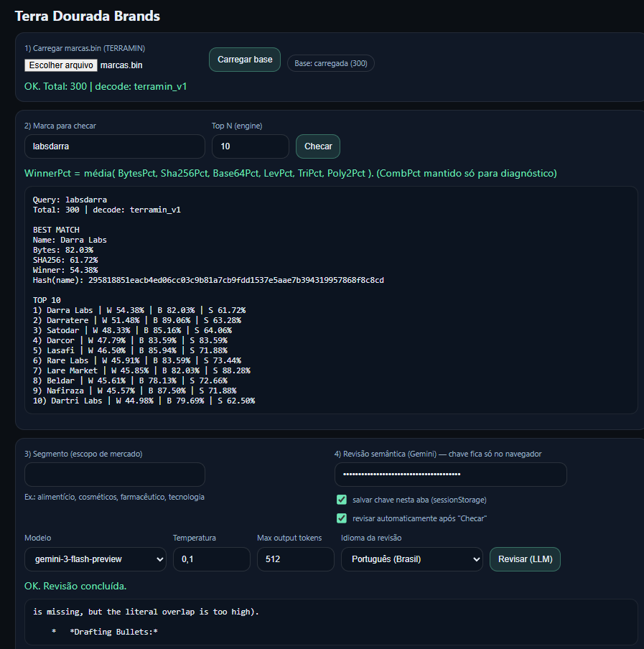Click the BEST MATCH heading text
Viewport: 644px width, 649px height.
[x=56, y=230]
